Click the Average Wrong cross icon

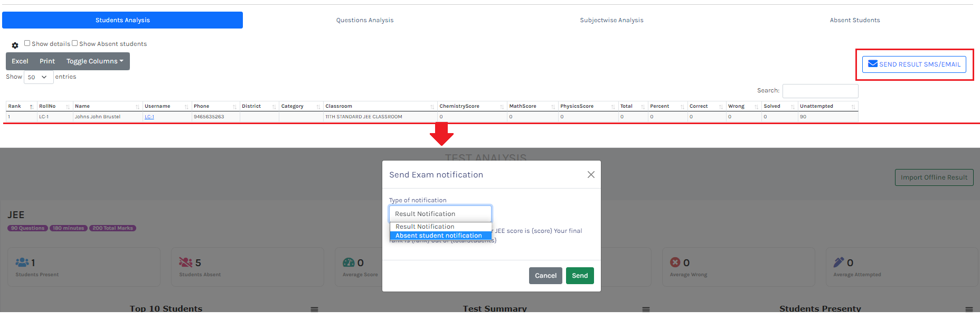click(x=675, y=262)
